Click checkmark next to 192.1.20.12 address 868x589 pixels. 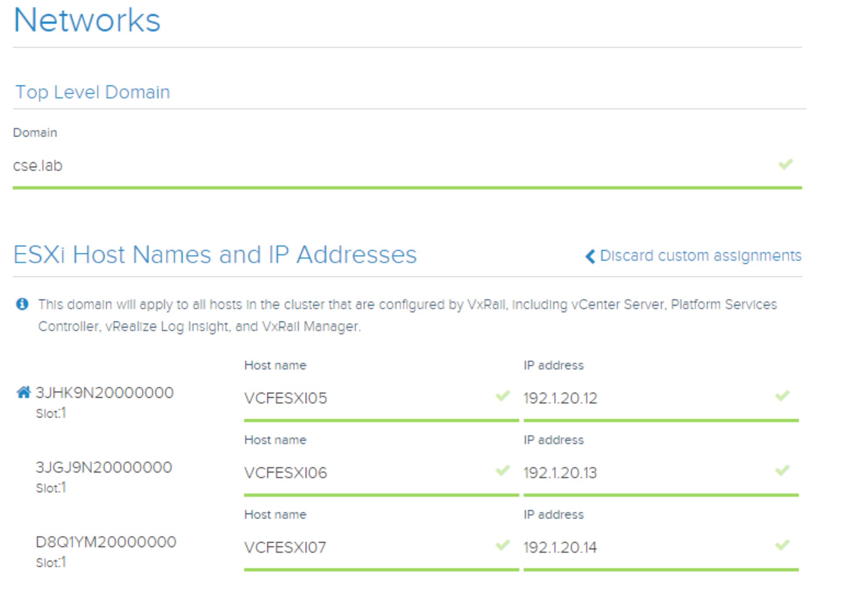pos(782,396)
